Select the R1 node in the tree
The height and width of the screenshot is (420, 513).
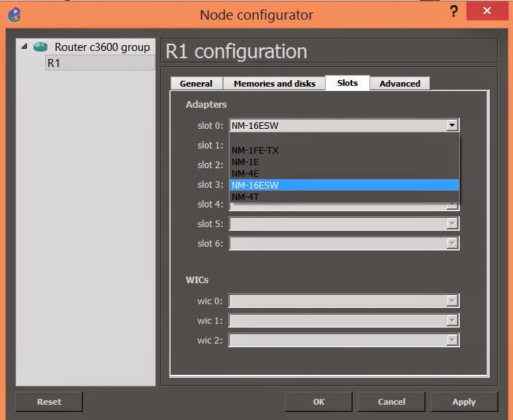point(100,63)
